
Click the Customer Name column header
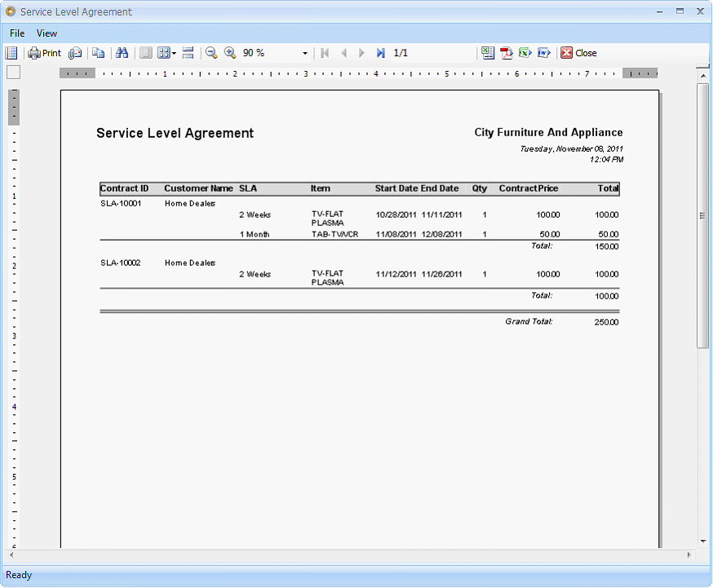point(199,188)
